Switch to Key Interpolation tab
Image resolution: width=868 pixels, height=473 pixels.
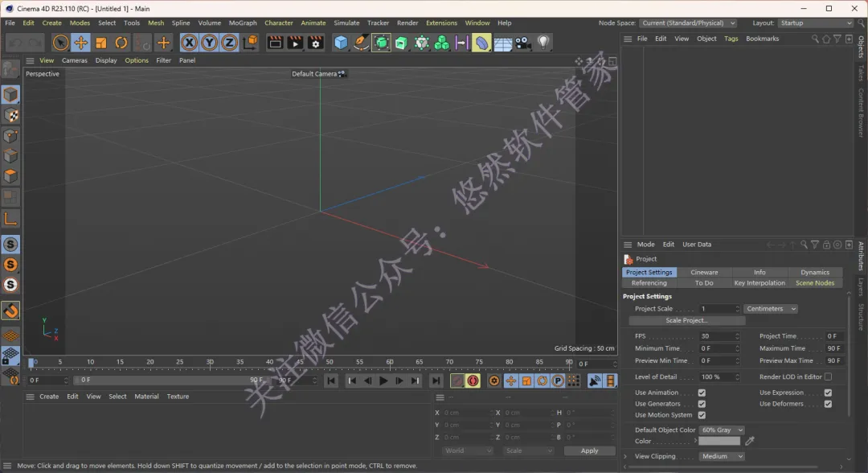759,283
